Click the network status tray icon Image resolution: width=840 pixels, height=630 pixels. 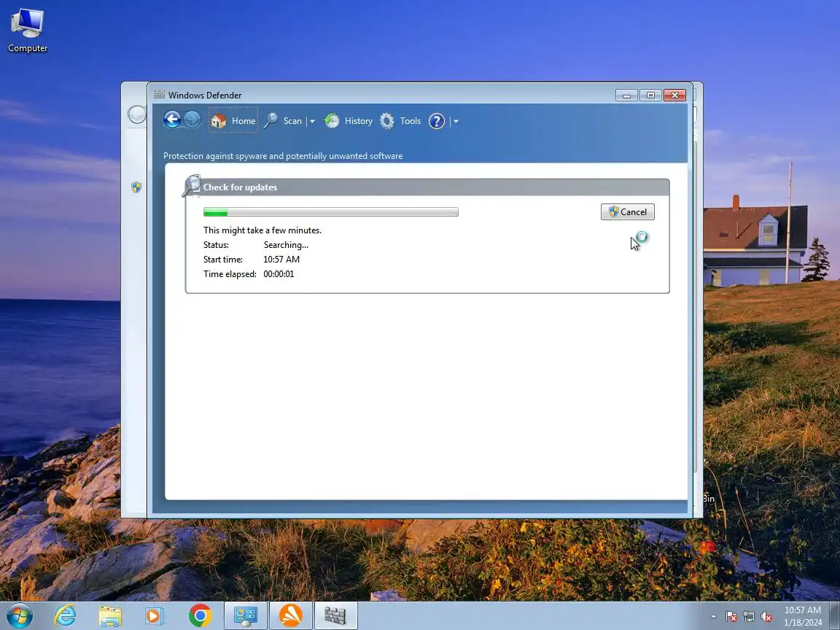click(x=749, y=617)
